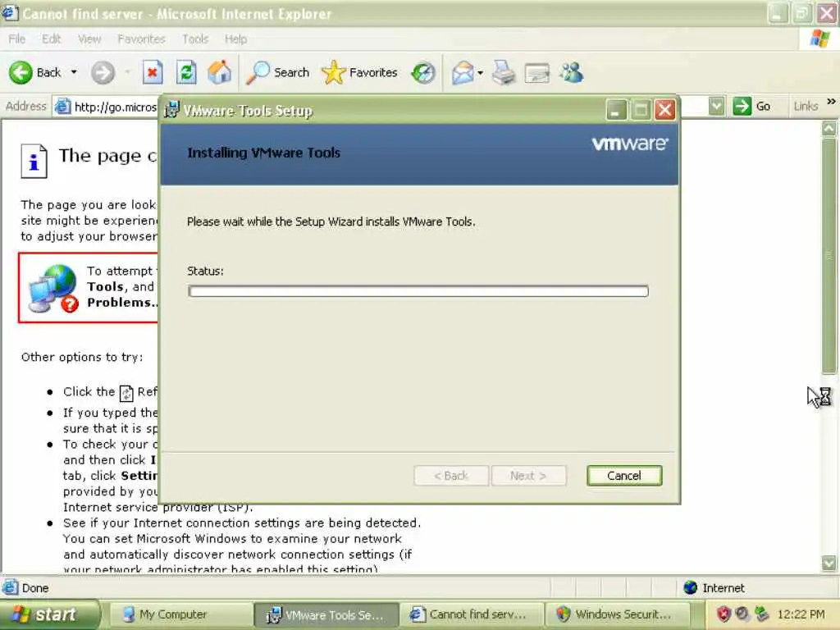The image size is (840, 630).
Task: Close the VMware Tools Setup dialog
Action: tap(664, 111)
